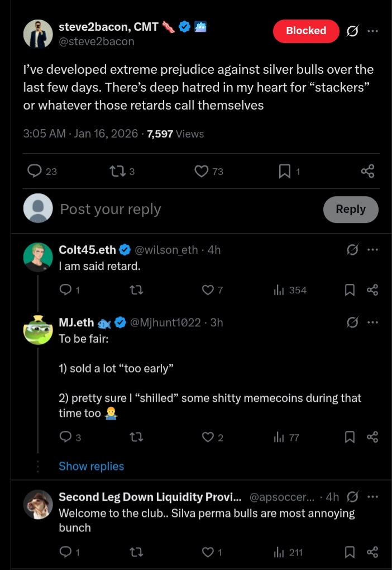Bookmark steve2bacon's main post

[285, 171]
